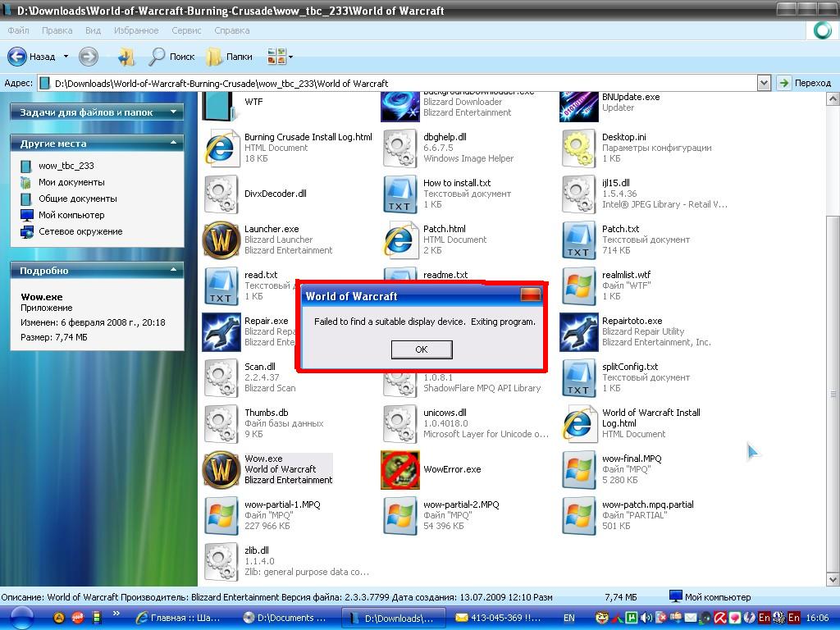Select the realmlist.wtf file icon

click(578, 285)
